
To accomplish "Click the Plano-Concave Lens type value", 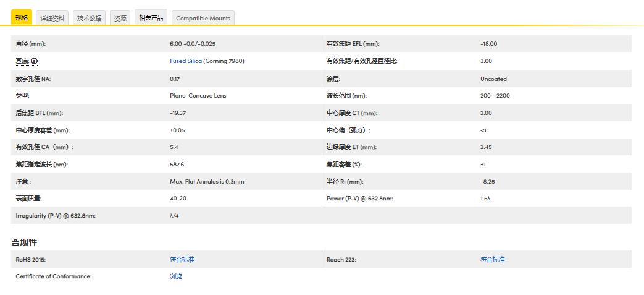I will [x=198, y=96].
